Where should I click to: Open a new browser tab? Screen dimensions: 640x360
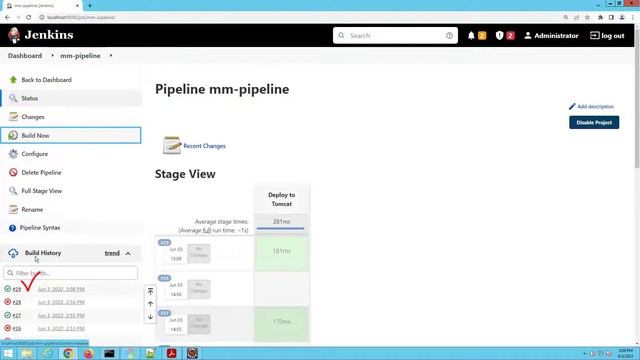coord(90,6)
